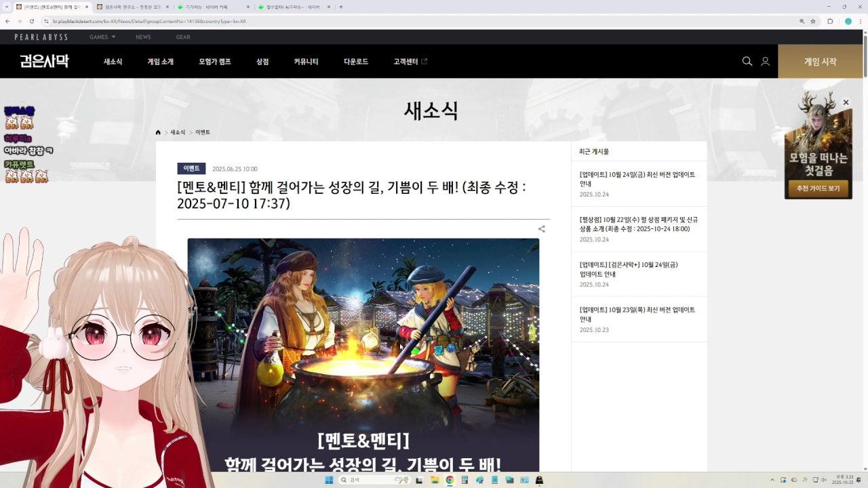Click the zoom magnifier icon in address bar
This screenshot has height=488, width=868.
pos(802,21)
